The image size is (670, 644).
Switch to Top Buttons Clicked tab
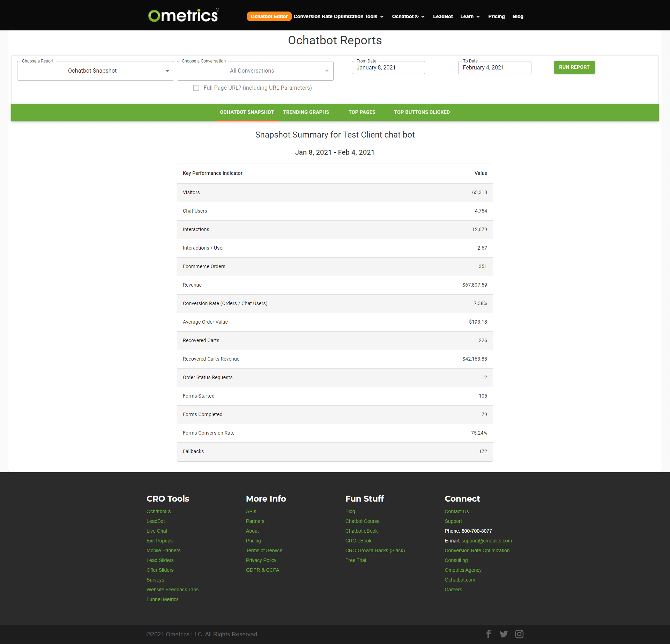(422, 112)
